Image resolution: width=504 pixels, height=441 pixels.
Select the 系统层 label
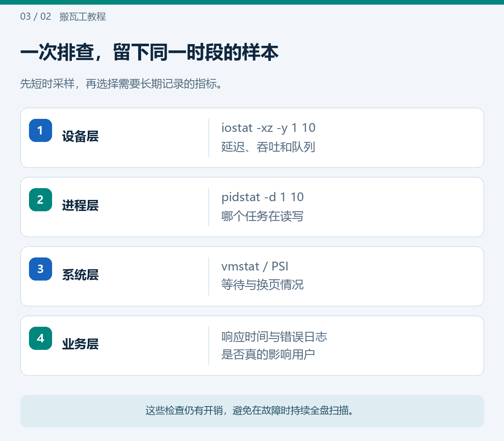(x=80, y=275)
